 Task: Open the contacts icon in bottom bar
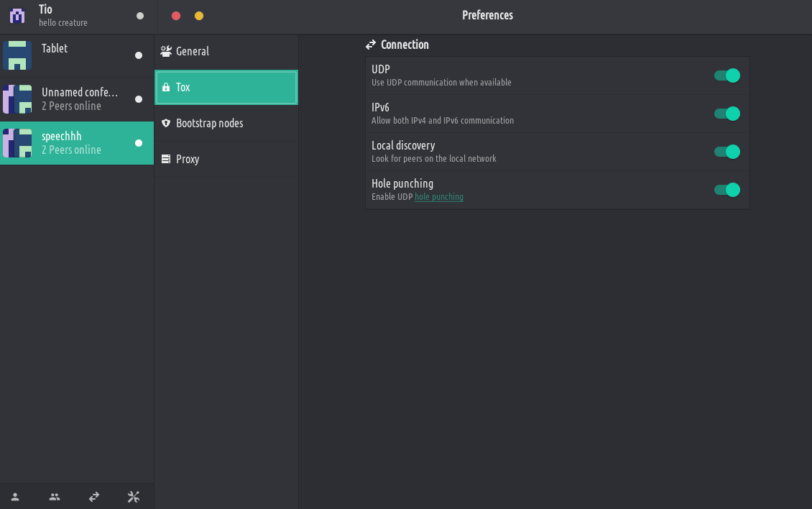tap(15, 497)
